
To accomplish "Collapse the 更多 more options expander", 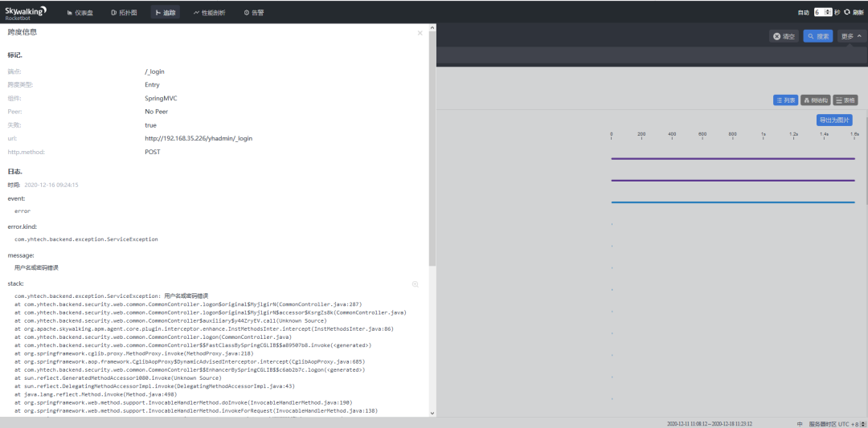I will pyautogui.click(x=851, y=36).
